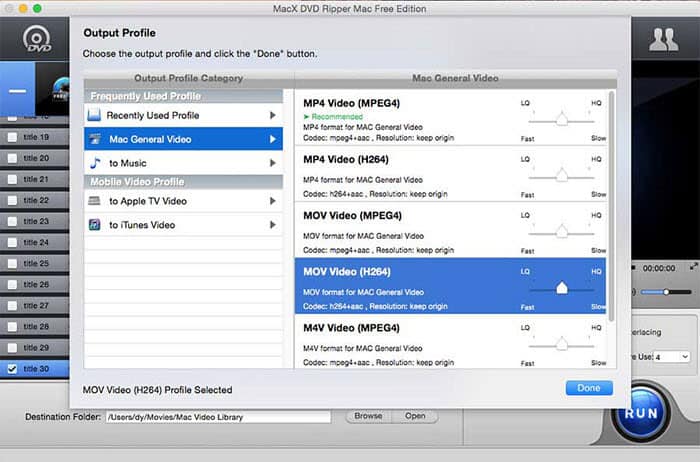Choose MP4 Video (H264) profile

pyautogui.click(x=450, y=174)
